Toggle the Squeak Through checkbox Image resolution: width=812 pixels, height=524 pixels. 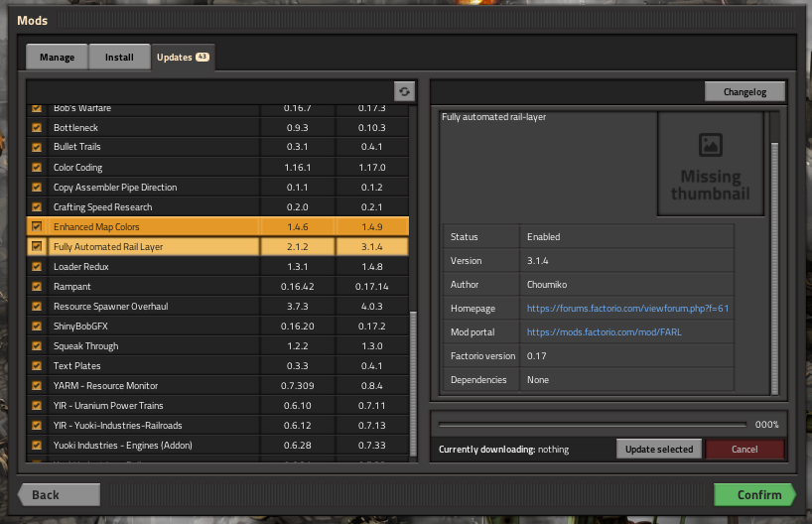click(37, 345)
